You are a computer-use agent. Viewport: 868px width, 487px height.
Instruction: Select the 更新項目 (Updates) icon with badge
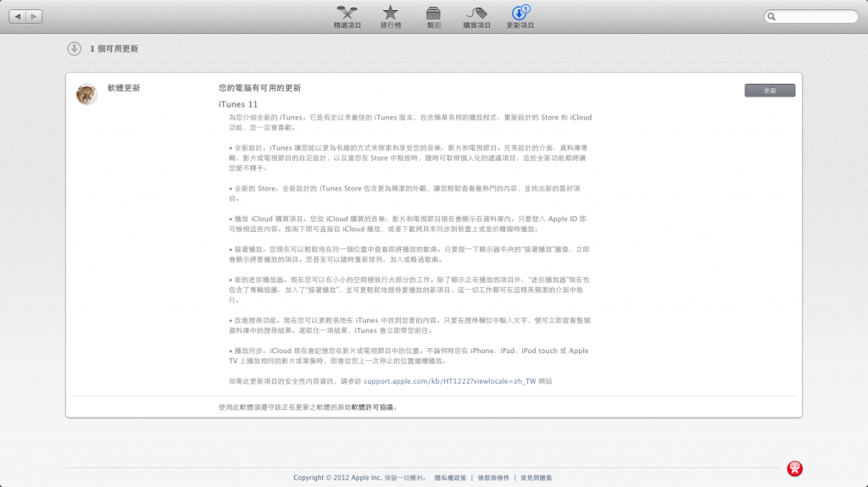[x=520, y=14]
